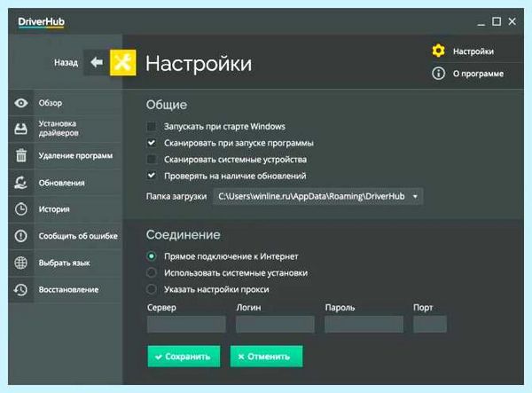
Task: Click the Порт input field
Action: (430, 324)
